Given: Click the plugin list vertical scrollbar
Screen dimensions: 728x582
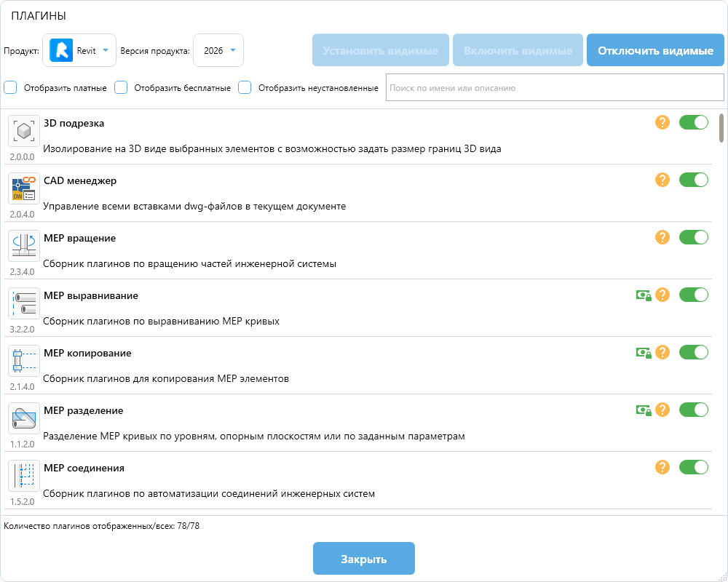Looking at the screenshot, I should (721, 128).
